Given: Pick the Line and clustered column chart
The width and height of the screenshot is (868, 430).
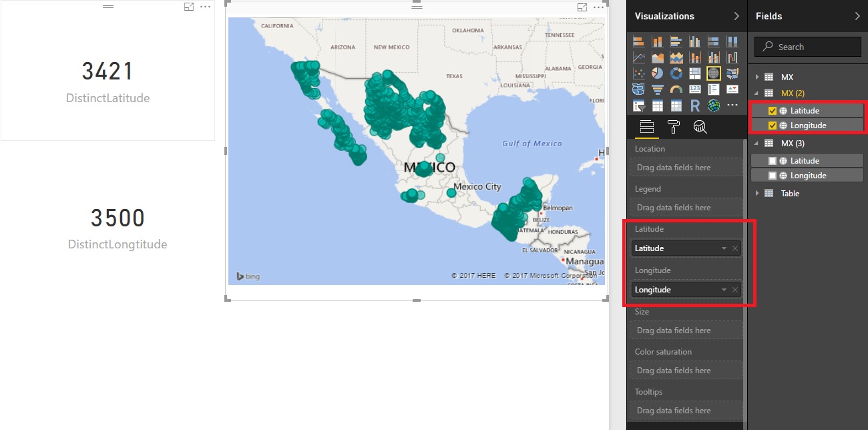Looking at the screenshot, I should pos(713,57).
